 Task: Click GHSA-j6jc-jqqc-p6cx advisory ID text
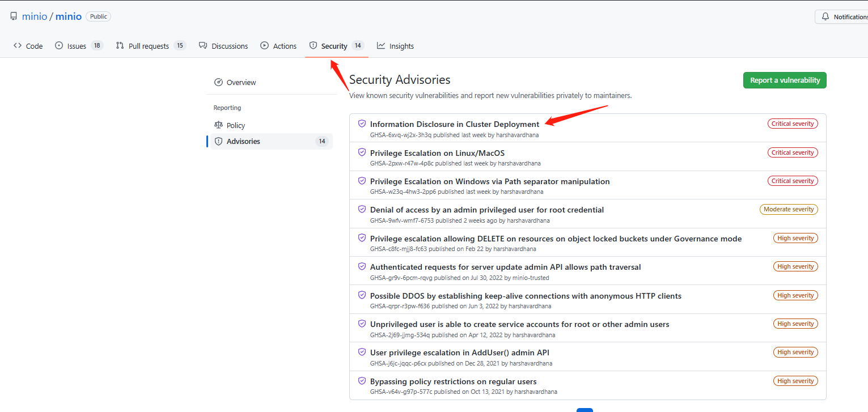[x=398, y=363]
